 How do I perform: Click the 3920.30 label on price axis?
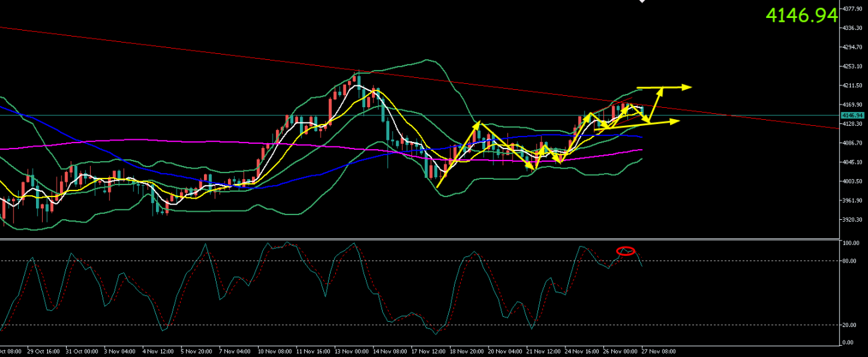853,220
